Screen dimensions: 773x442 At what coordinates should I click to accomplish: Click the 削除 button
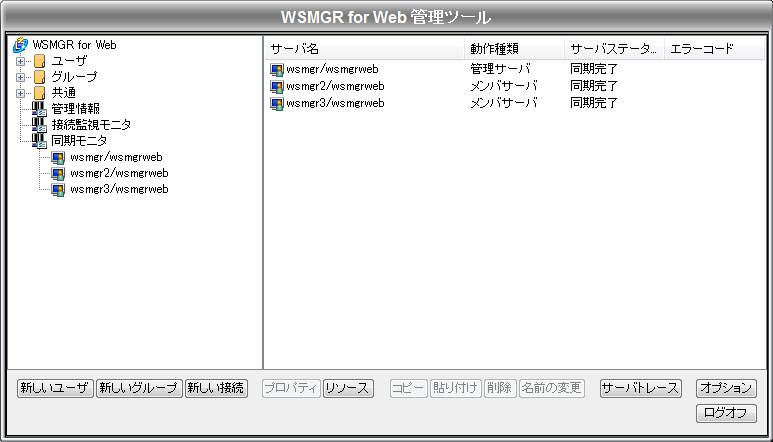click(500, 388)
